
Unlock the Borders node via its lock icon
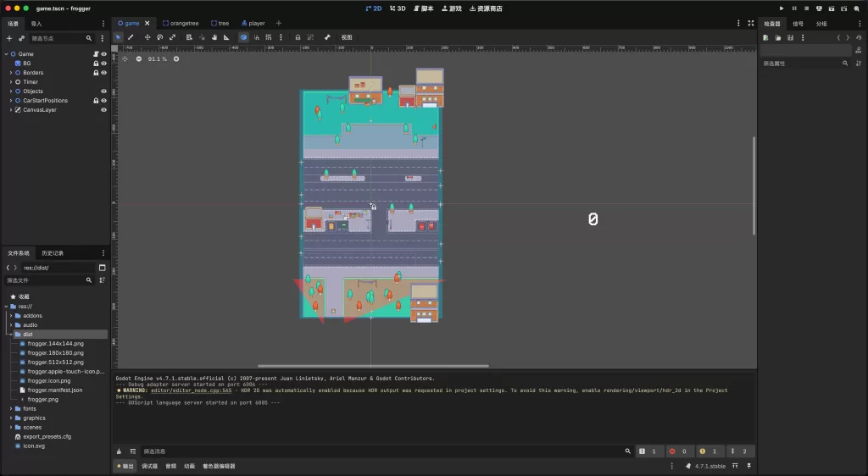96,73
